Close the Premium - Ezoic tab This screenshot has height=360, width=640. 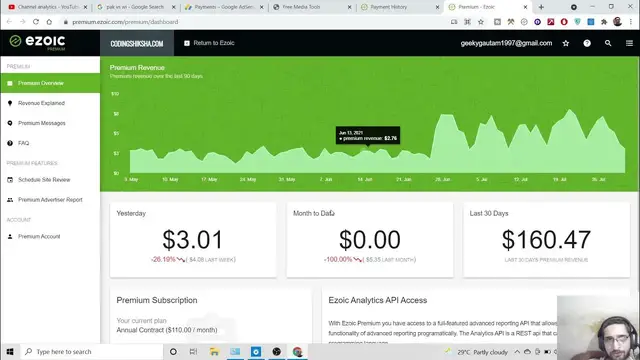(525, 7)
